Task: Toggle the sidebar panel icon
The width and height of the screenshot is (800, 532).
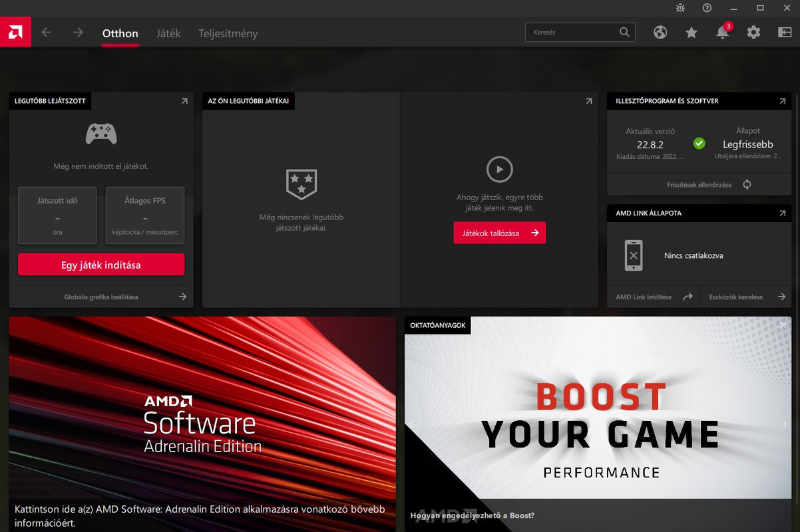Action: [x=784, y=32]
